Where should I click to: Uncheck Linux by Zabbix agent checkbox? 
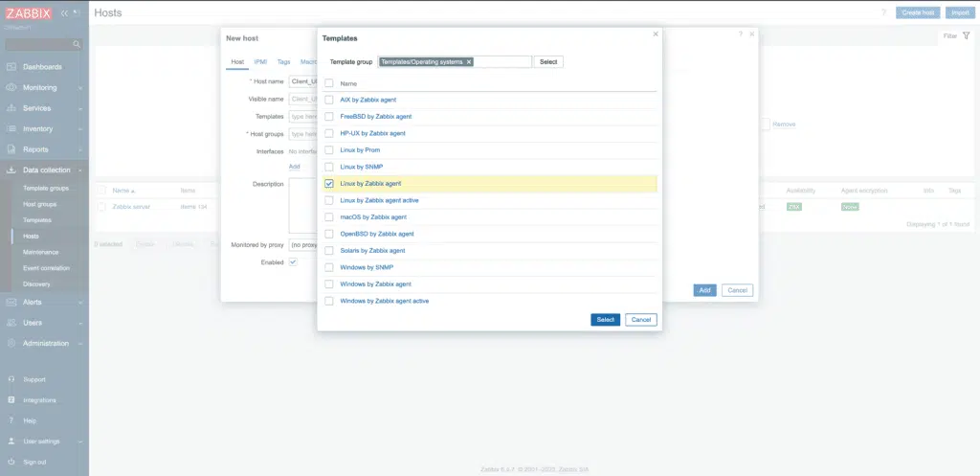click(329, 184)
